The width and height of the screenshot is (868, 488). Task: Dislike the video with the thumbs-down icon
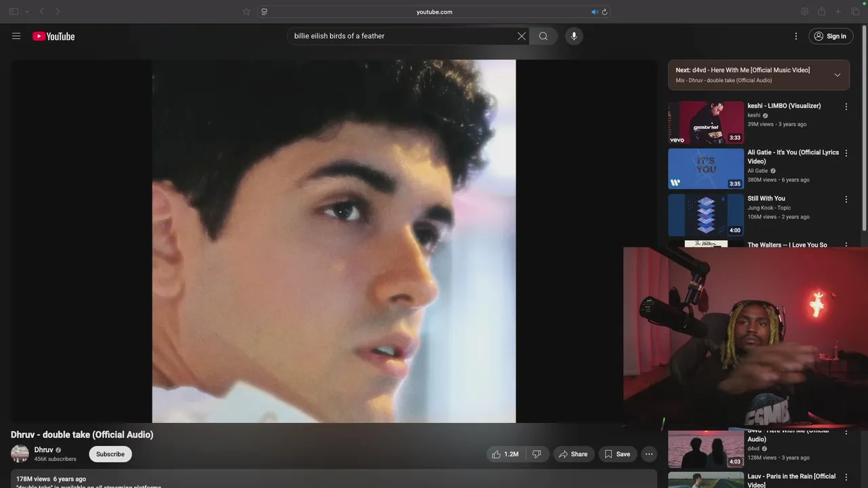536,454
